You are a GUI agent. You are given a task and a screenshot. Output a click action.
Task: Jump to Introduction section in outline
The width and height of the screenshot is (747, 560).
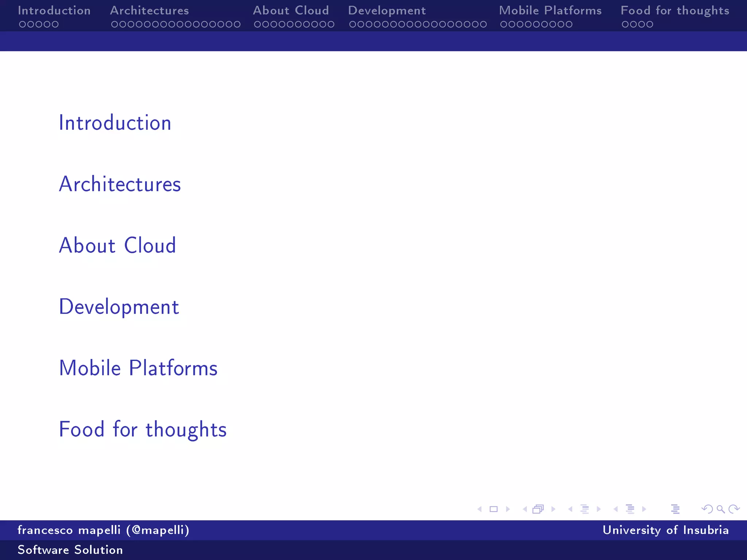click(x=115, y=122)
